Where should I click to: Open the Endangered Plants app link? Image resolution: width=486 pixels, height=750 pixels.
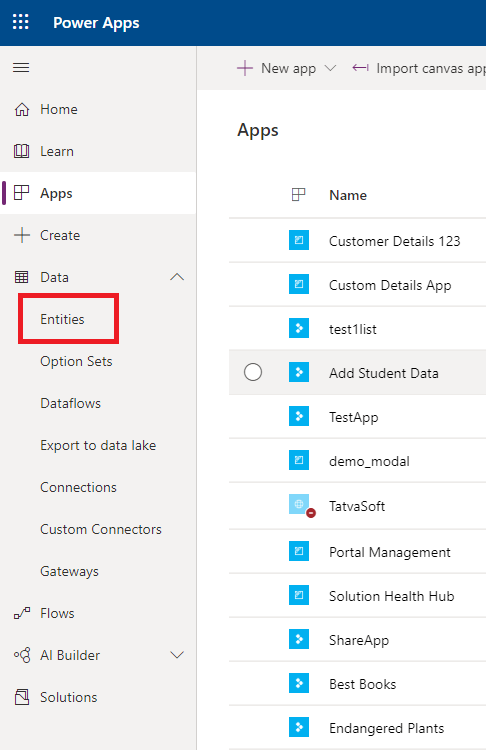click(x=387, y=728)
